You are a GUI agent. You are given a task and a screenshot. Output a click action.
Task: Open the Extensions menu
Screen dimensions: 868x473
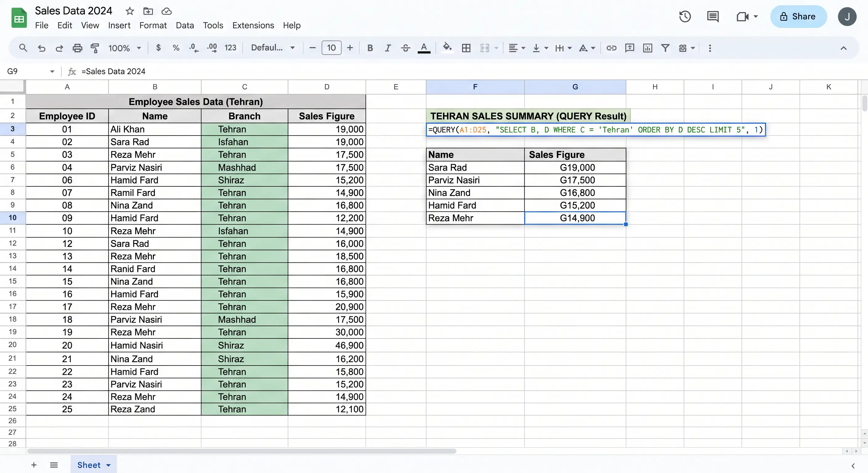pos(253,25)
